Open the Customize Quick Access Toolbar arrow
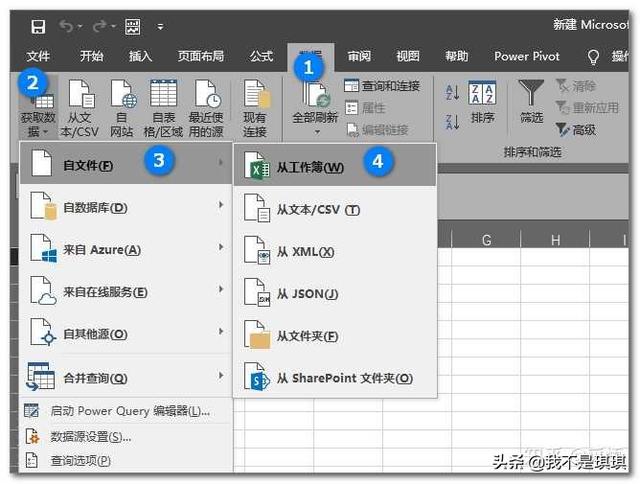Image resolution: width=640 pixels, height=484 pixels. pyautogui.click(x=160, y=27)
